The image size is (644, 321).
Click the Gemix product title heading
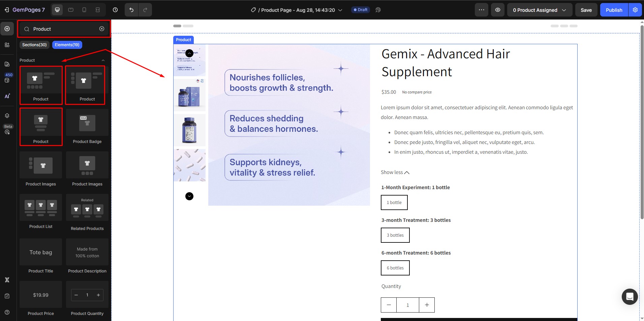(446, 63)
